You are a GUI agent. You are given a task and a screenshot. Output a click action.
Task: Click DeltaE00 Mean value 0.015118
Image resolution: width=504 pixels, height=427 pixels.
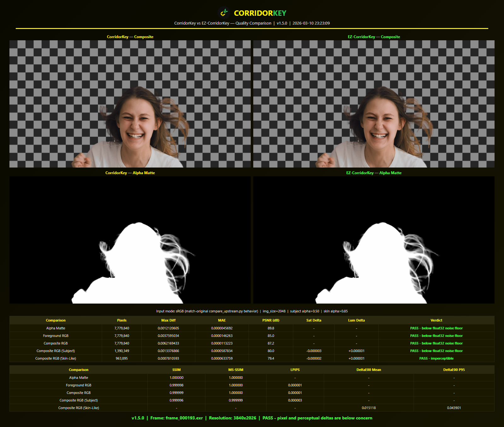pyautogui.click(x=369, y=408)
